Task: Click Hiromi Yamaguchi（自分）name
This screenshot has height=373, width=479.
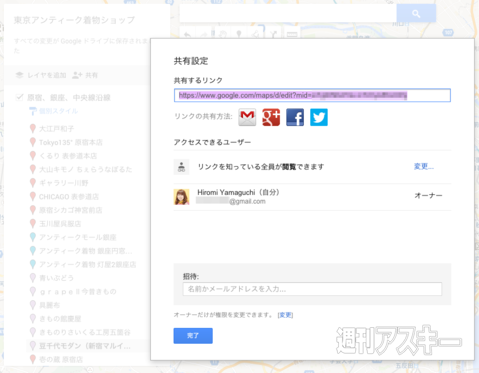Action: coord(238,192)
